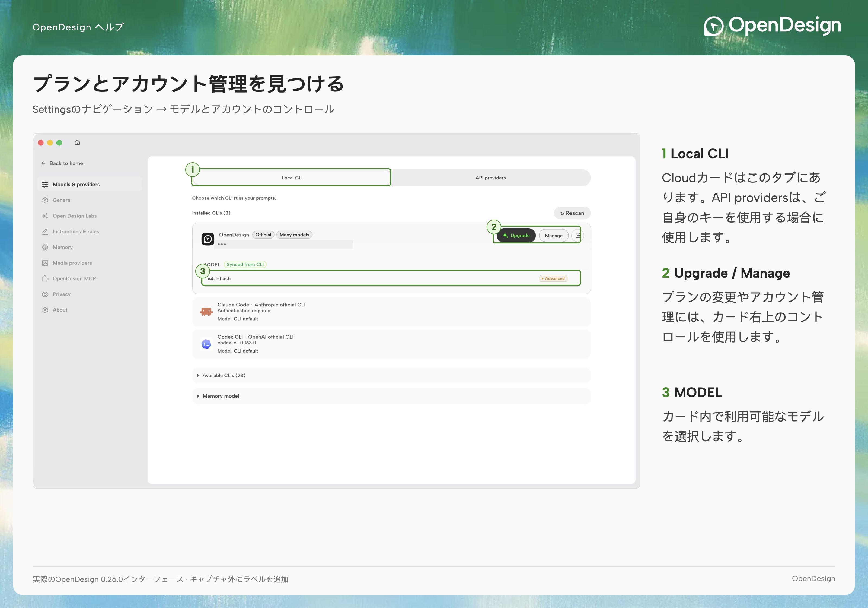Click the home icon in the title bar
The image size is (868, 608).
point(77,143)
